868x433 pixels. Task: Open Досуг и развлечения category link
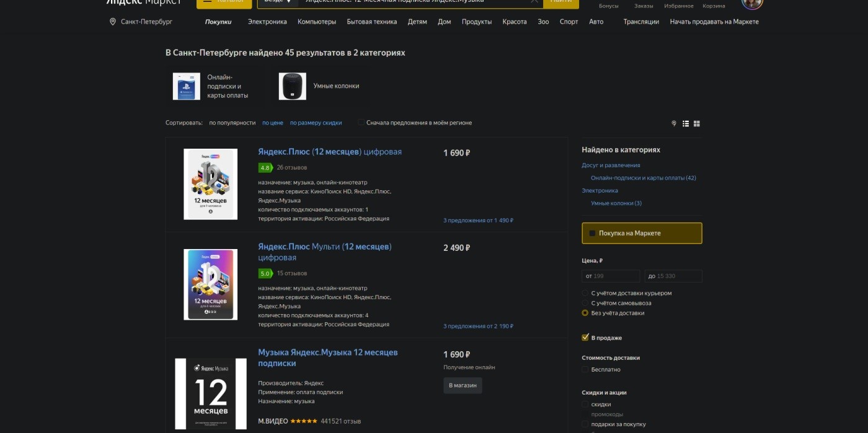pos(611,165)
